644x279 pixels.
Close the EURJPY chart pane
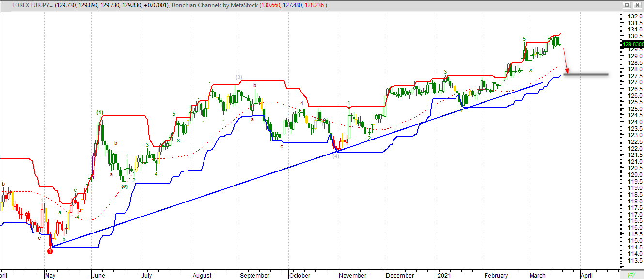click(637, 5)
